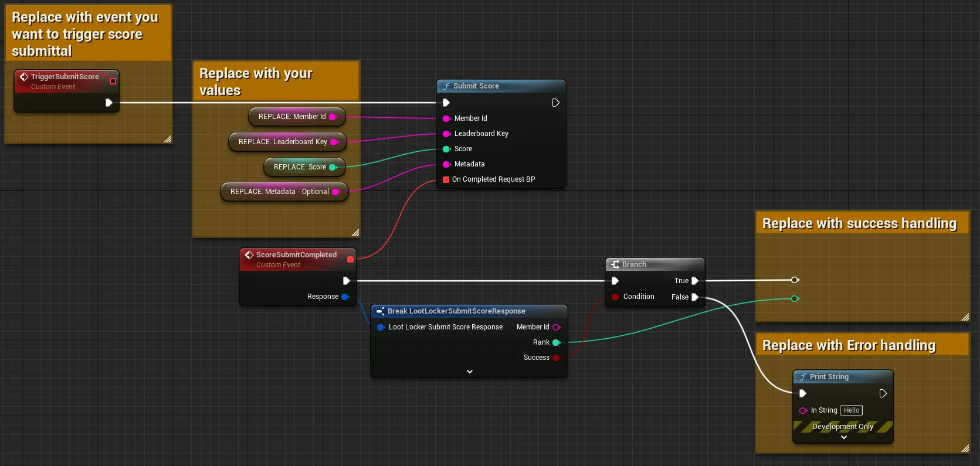
Task: Click the success handling comment resize grip
Action: pyautogui.click(x=965, y=317)
